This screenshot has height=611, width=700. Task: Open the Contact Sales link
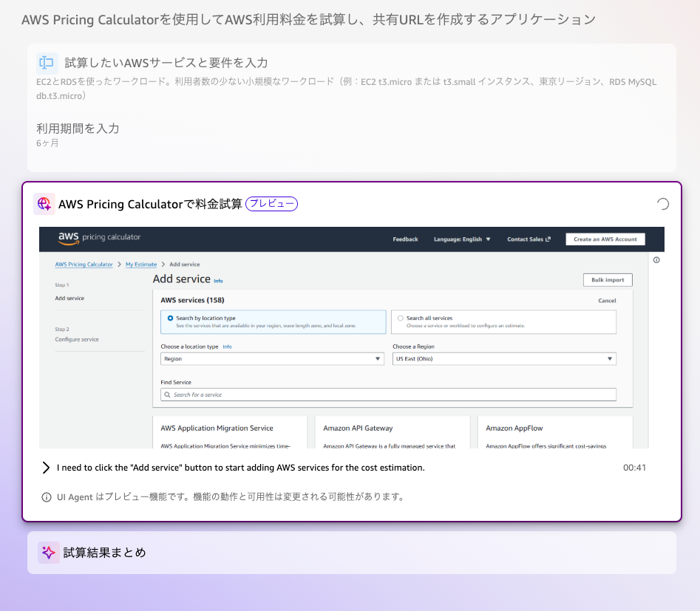(x=529, y=239)
